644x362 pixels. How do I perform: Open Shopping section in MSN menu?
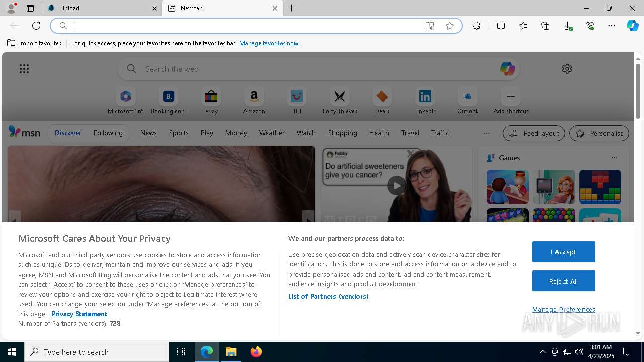342,133
